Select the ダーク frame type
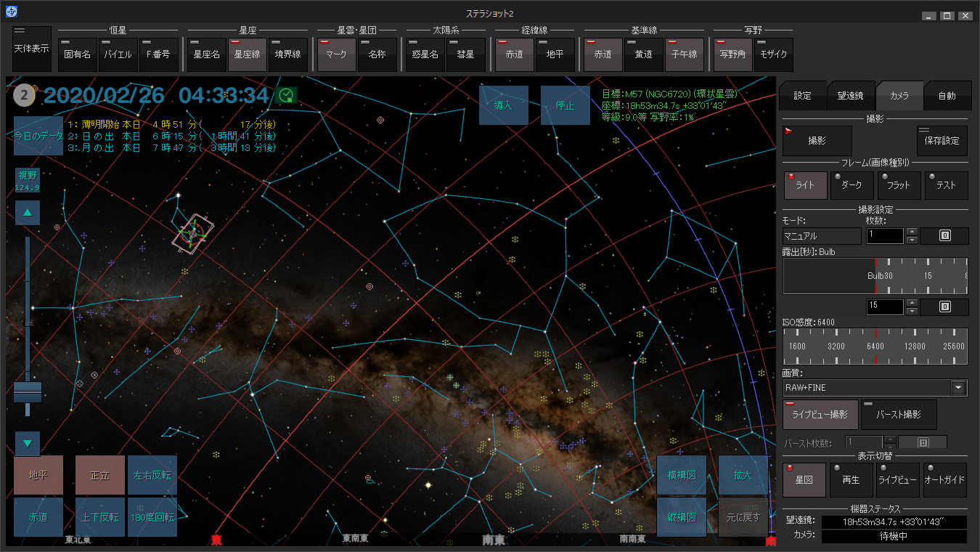 (x=851, y=185)
